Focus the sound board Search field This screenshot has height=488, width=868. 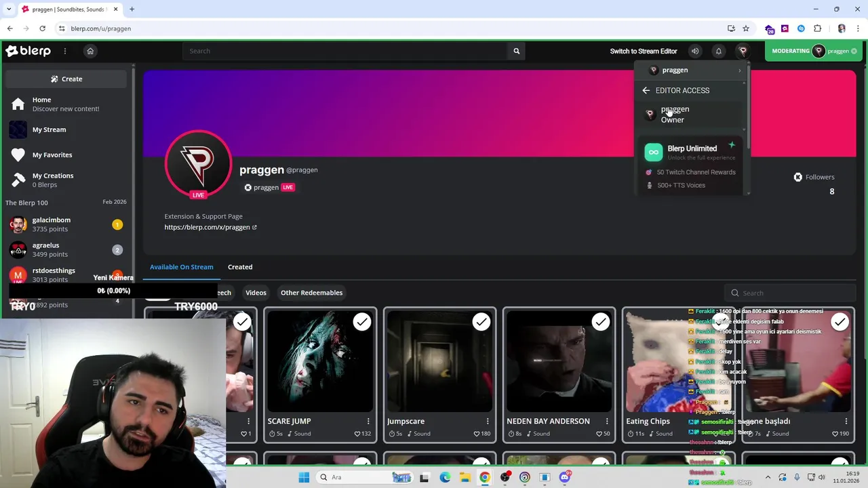tap(790, 293)
